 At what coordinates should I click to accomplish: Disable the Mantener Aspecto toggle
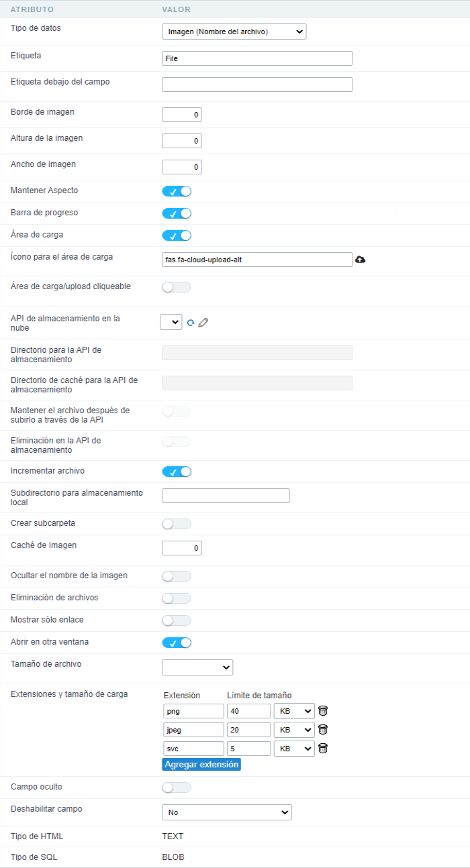coord(176,191)
